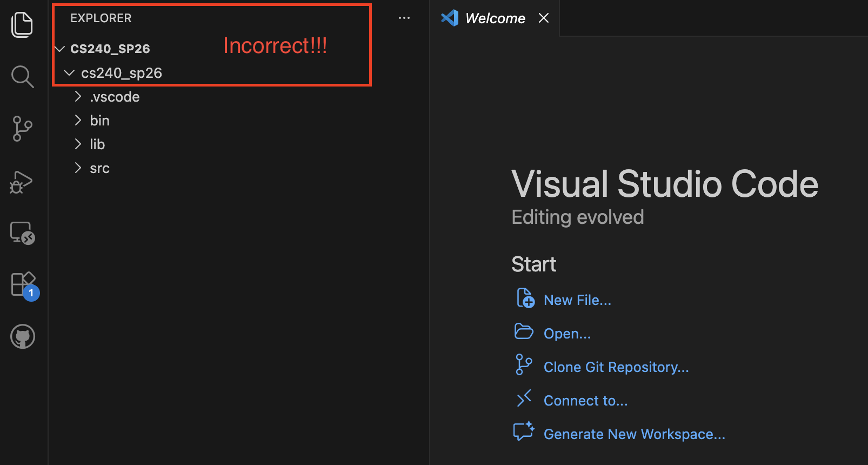
Task: Open the Search view icon
Action: (22, 77)
